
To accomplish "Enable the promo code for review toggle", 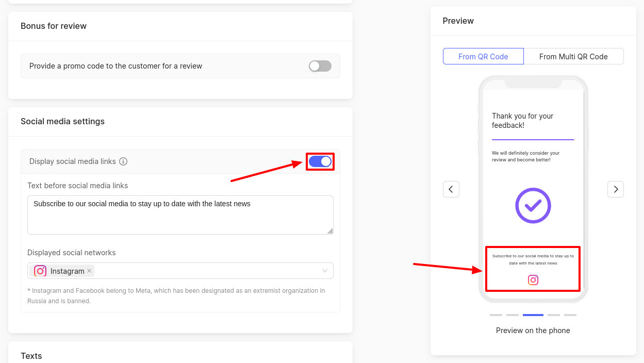I will tap(320, 66).
